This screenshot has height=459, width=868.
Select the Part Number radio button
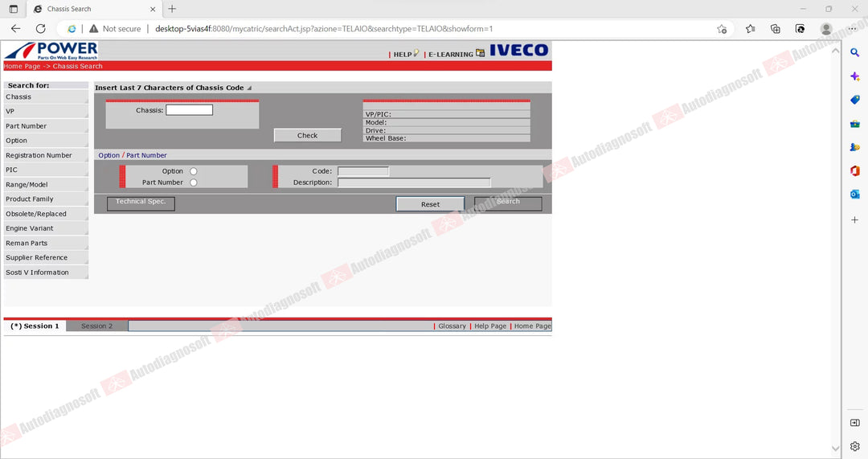pyautogui.click(x=193, y=182)
